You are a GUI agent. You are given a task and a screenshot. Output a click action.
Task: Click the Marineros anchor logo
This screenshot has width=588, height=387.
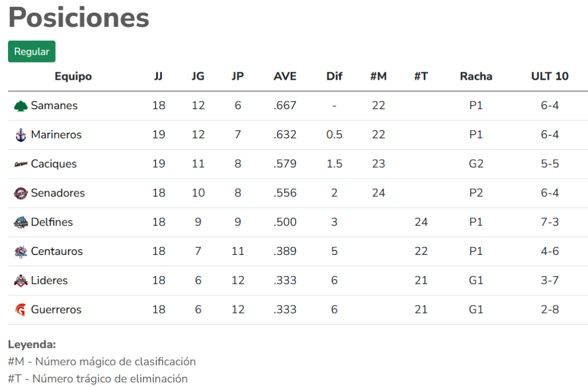click(x=21, y=136)
